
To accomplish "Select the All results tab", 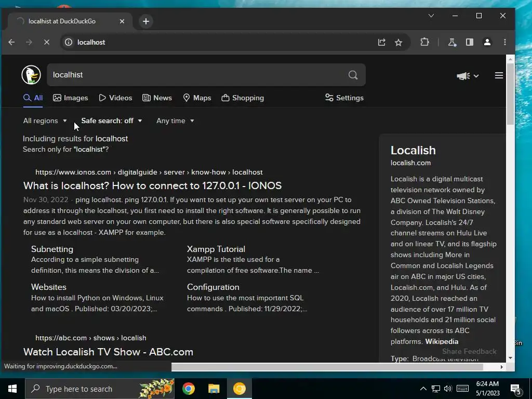I will pos(33,98).
